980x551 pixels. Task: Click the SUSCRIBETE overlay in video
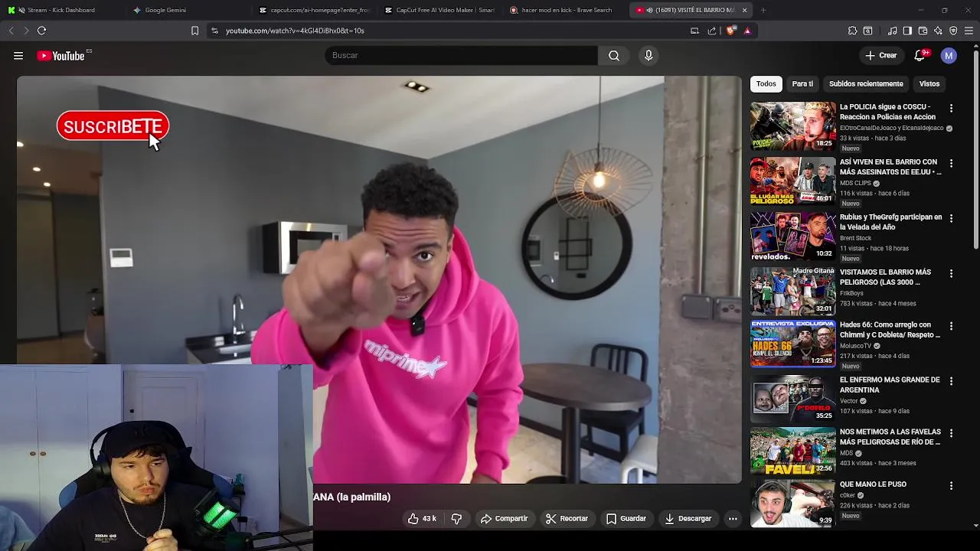tap(113, 127)
